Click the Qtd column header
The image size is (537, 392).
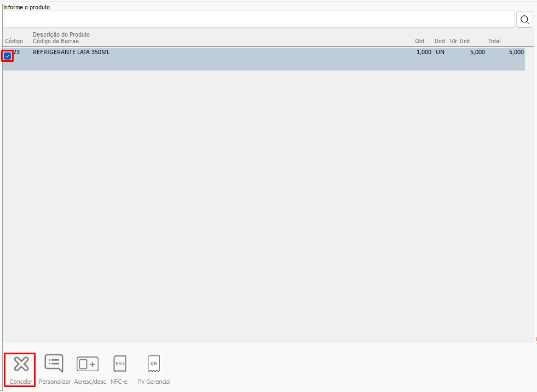419,42
